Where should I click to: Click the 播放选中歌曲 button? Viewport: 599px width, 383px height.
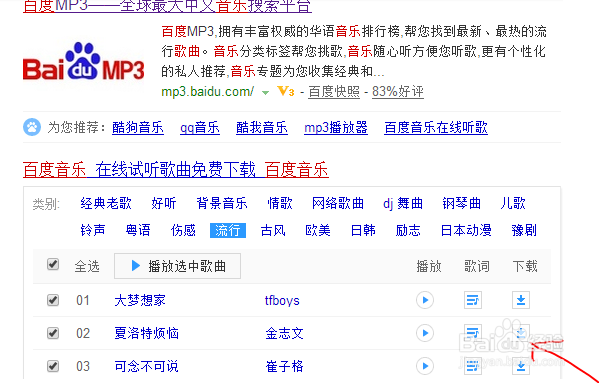pos(177,266)
